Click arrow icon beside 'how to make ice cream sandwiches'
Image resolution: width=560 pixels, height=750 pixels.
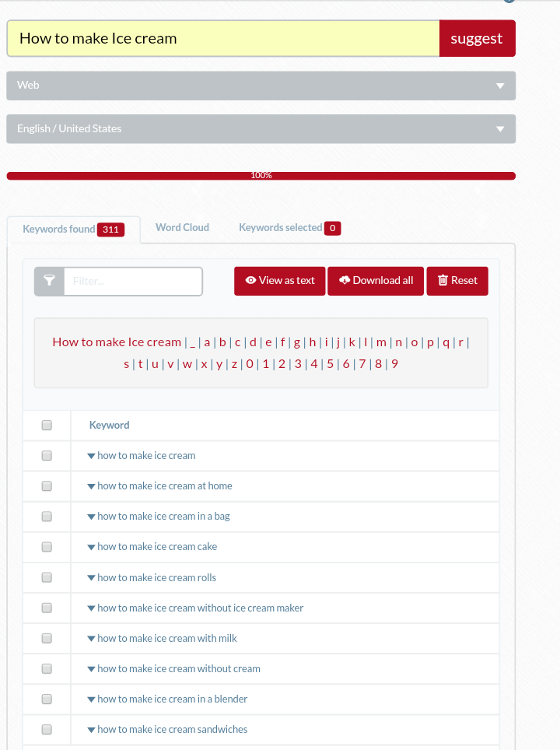point(91,730)
